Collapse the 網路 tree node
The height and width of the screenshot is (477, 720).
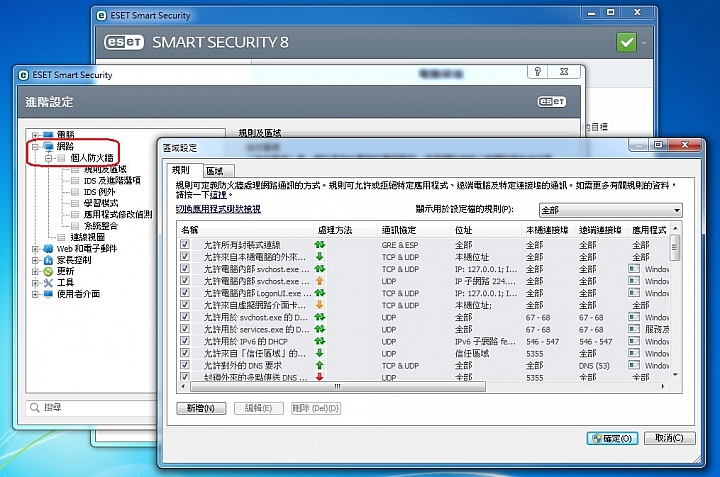(x=35, y=147)
